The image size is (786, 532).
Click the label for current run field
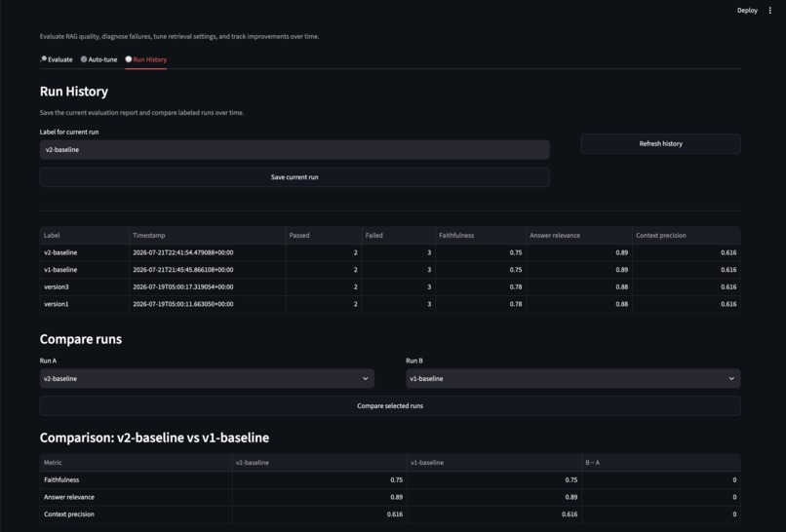295,150
